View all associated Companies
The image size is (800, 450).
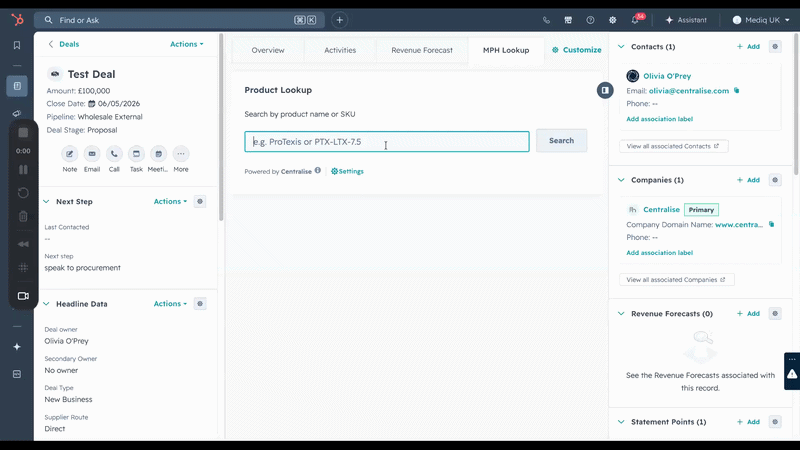coord(677,280)
